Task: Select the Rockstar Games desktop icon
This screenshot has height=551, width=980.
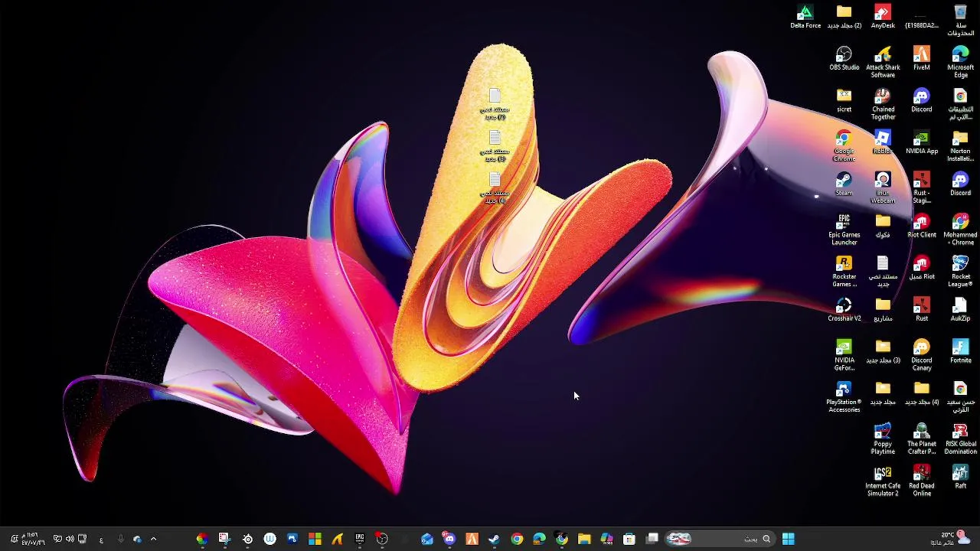Action: [x=844, y=272]
